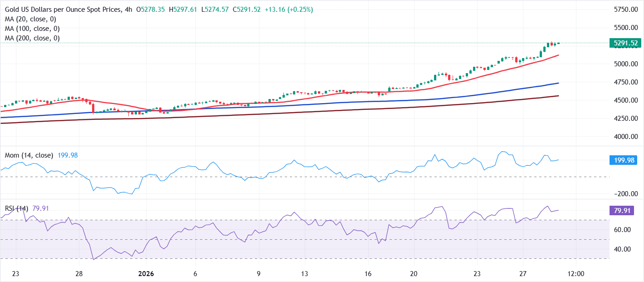This screenshot has height=282, width=644.
Task: Select the RSI (14) indicator label
Action: point(16,207)
